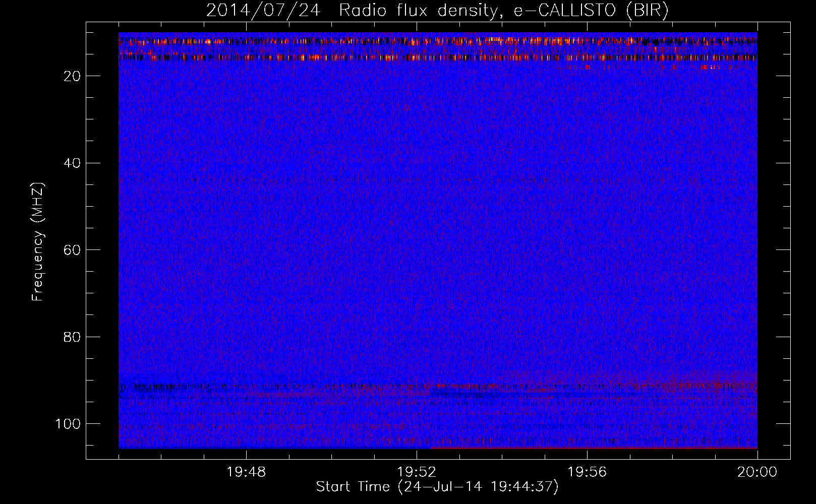Click the 19:48 time tick label
Viewport: 816px width, 504px height.
[246, 472]
